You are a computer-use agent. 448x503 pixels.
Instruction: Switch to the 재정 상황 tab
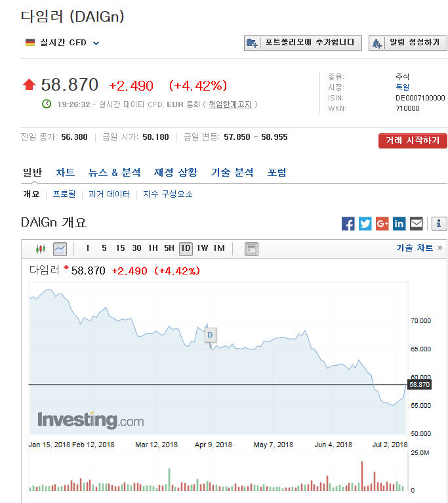point(175,173)
